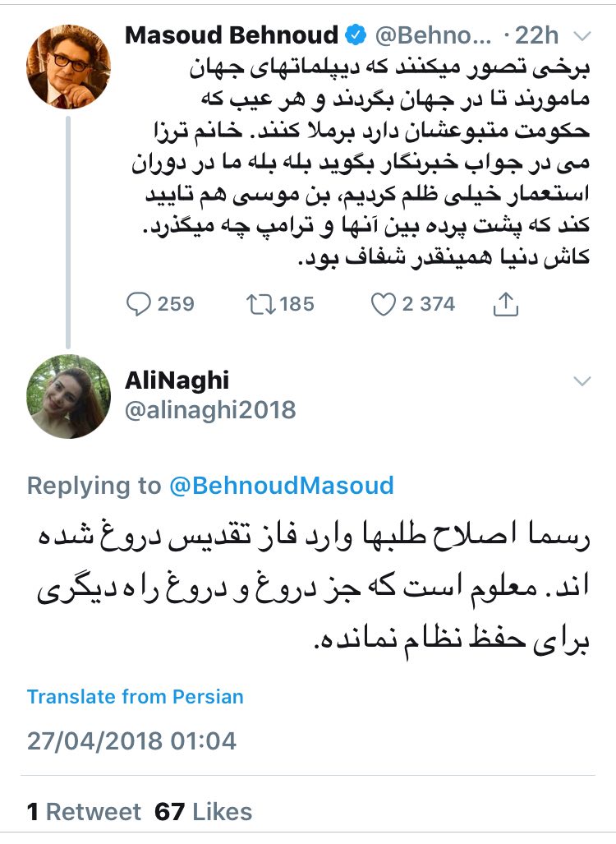Viewport: 616px width, 844px height.
Task: Expand the AliNaghi tweet options chevron
Action: pyautogui.click(x=582, y=380)
